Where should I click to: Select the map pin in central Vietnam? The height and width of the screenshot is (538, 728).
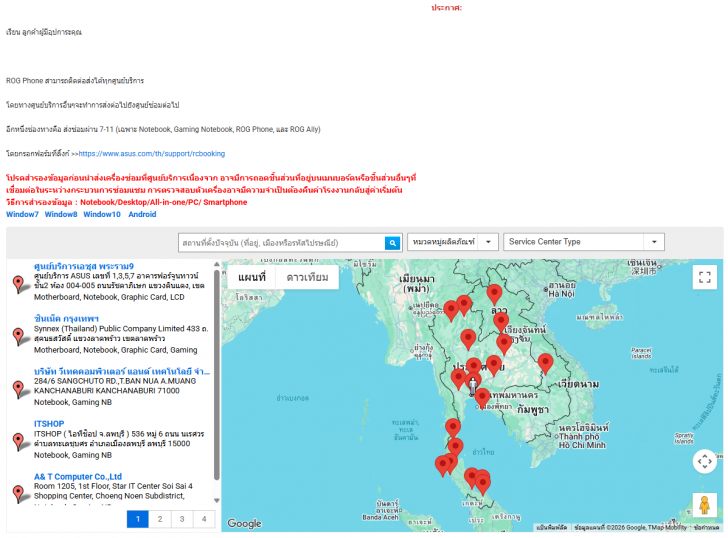[545, 363]
